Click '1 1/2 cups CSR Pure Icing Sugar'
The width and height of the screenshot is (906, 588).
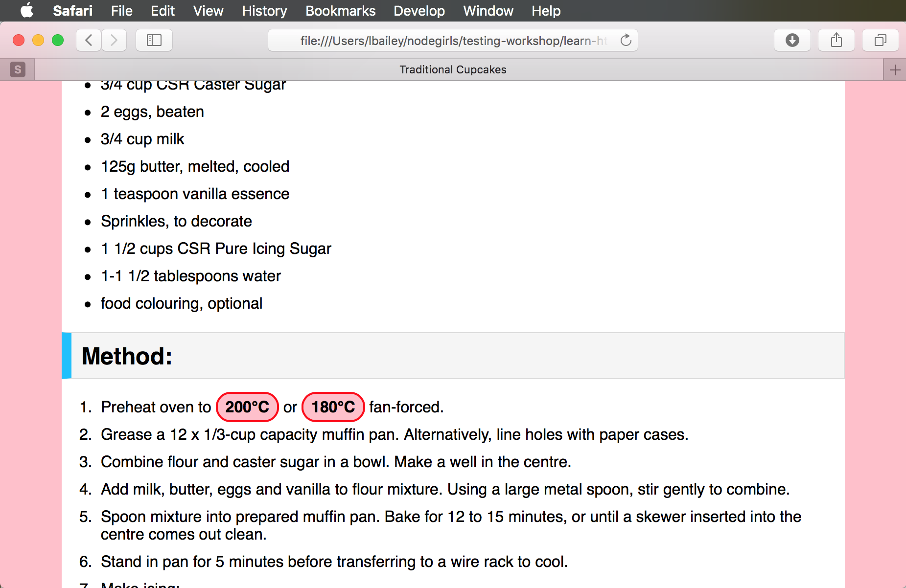216,249
